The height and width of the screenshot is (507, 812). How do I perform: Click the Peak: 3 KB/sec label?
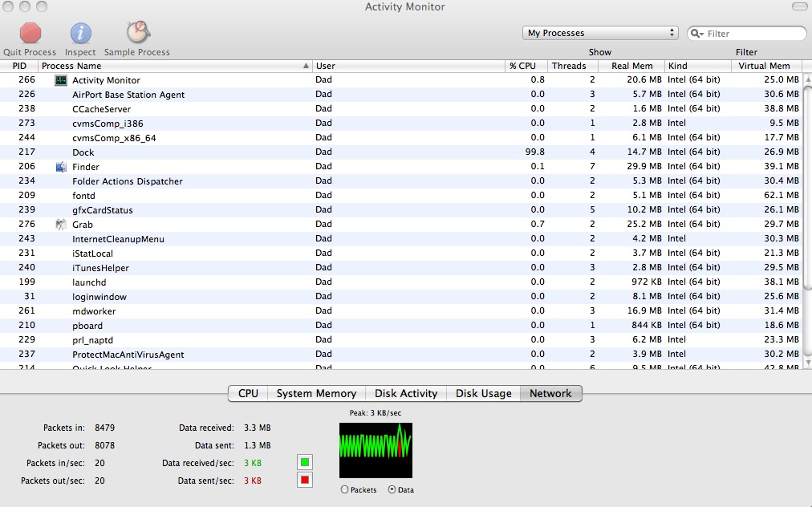click(376, 413)
